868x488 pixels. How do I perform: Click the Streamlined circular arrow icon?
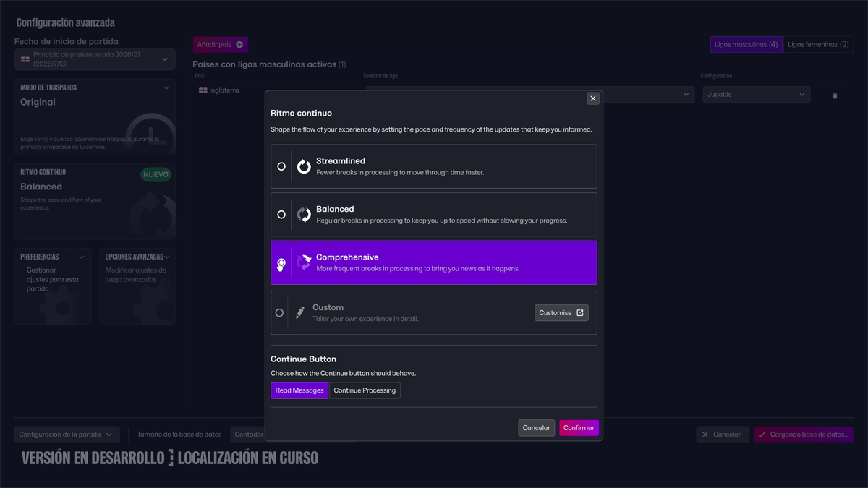[304, 166]
